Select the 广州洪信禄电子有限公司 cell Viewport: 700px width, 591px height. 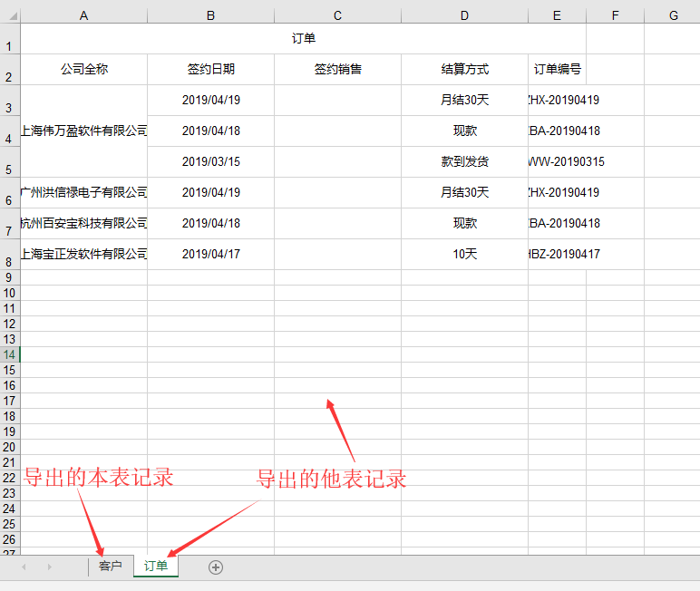click(x=83, y=193)
